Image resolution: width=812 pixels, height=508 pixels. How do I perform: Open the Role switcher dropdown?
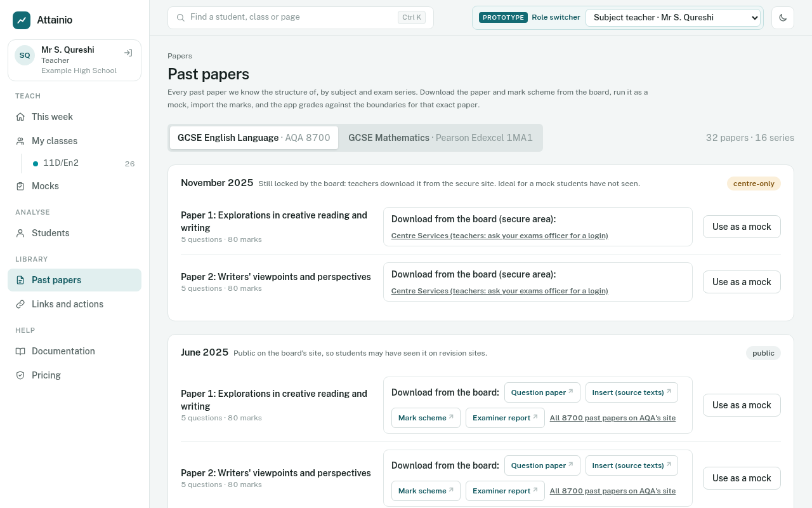pos(673,18)
